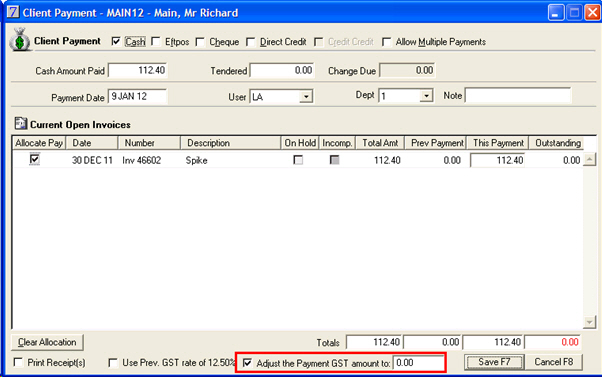Image resolution: width=602 pixels, height=377 pixels.
Task: Click the money bag Client Payment icon
Action: pyautogui.click(x=20, y=39)
